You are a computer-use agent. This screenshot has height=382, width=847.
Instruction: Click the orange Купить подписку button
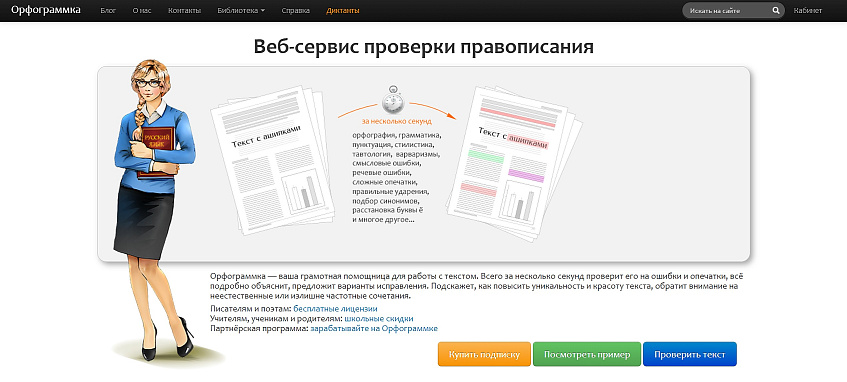tap(485, 354)
